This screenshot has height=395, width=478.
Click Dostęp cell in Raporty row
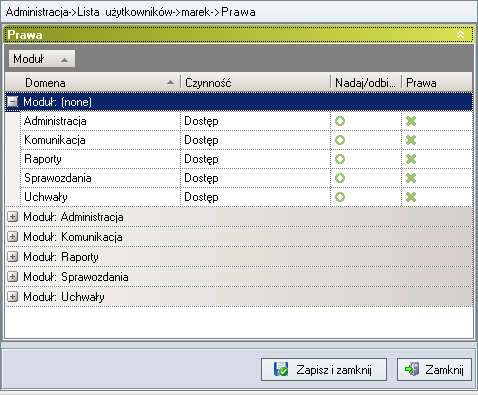[x=255, y=159]
